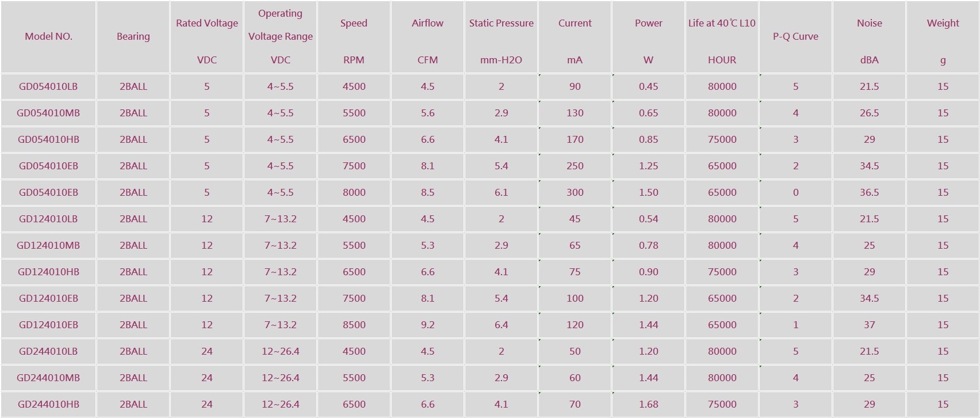The width and height of the screenshot is (980, 418).
Task: Select the Airflow CFM column header
Action: [x=427, y=24]
